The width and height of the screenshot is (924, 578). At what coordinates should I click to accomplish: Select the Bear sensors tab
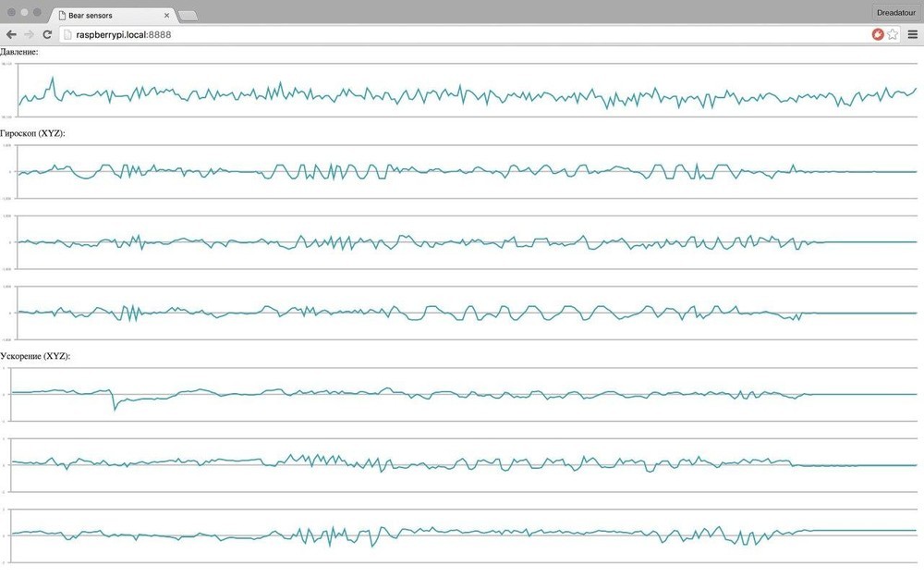pyautogui.click(x=112, y=16)
